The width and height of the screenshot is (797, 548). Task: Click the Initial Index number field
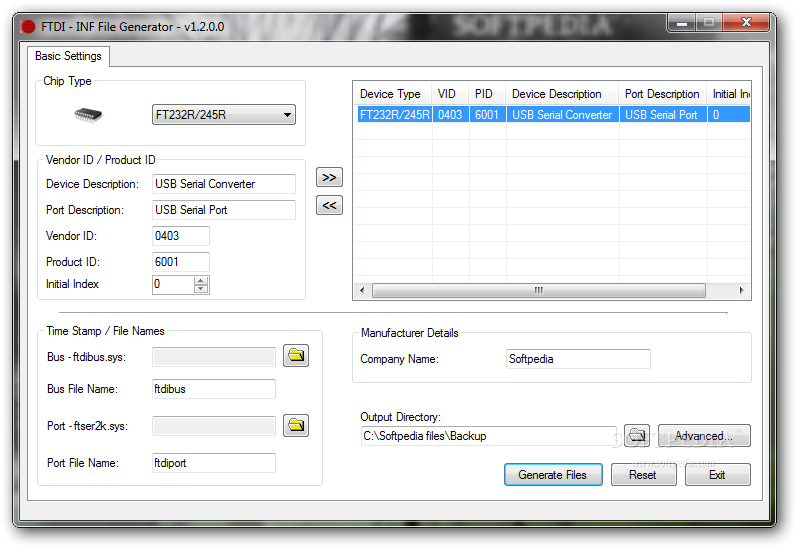173,284
